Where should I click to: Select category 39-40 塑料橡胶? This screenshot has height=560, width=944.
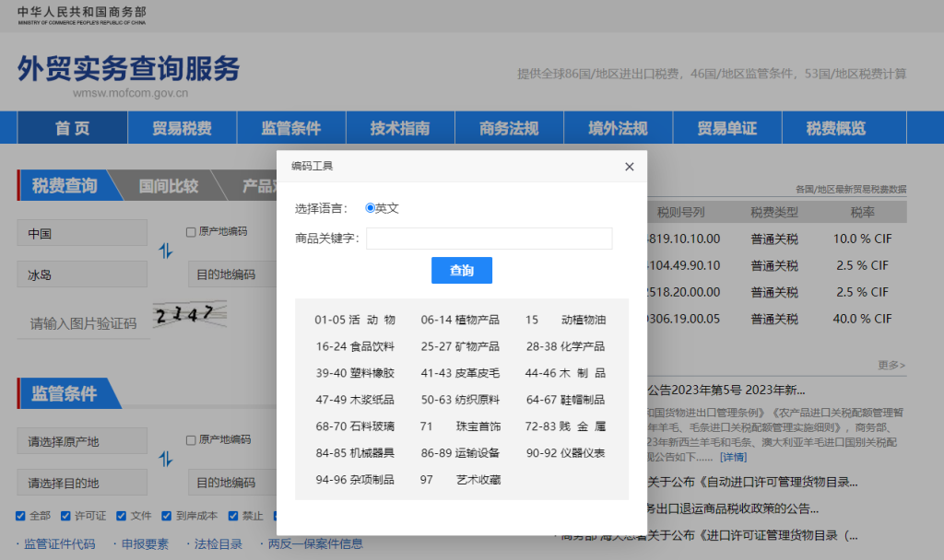[x=355, y=373]
